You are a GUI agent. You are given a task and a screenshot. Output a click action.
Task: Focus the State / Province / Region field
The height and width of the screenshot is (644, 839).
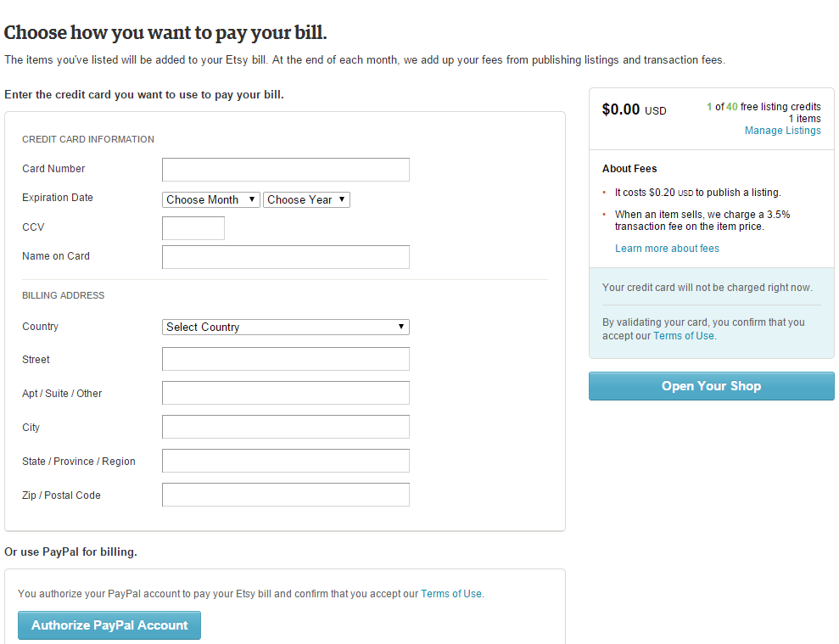coord(285,461)
